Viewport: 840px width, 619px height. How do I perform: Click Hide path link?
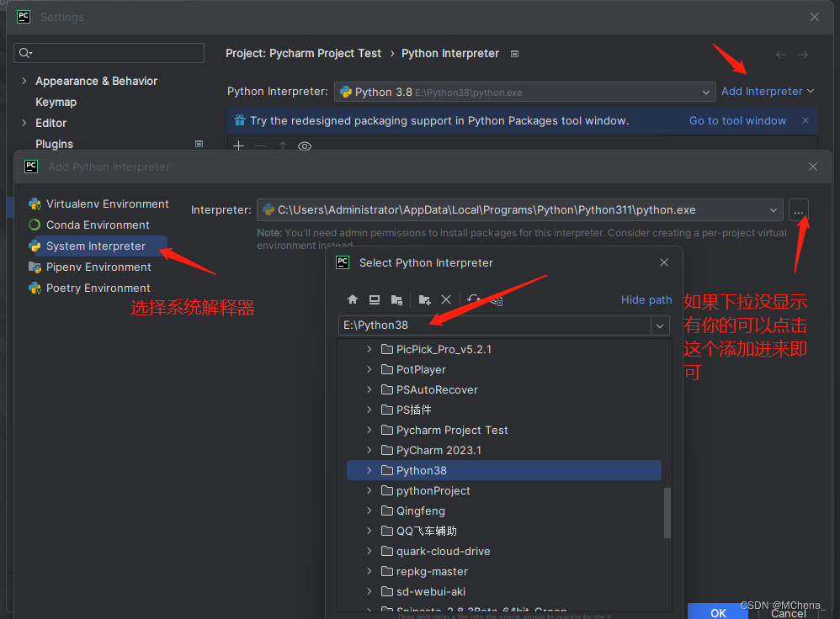coord(646,300)
